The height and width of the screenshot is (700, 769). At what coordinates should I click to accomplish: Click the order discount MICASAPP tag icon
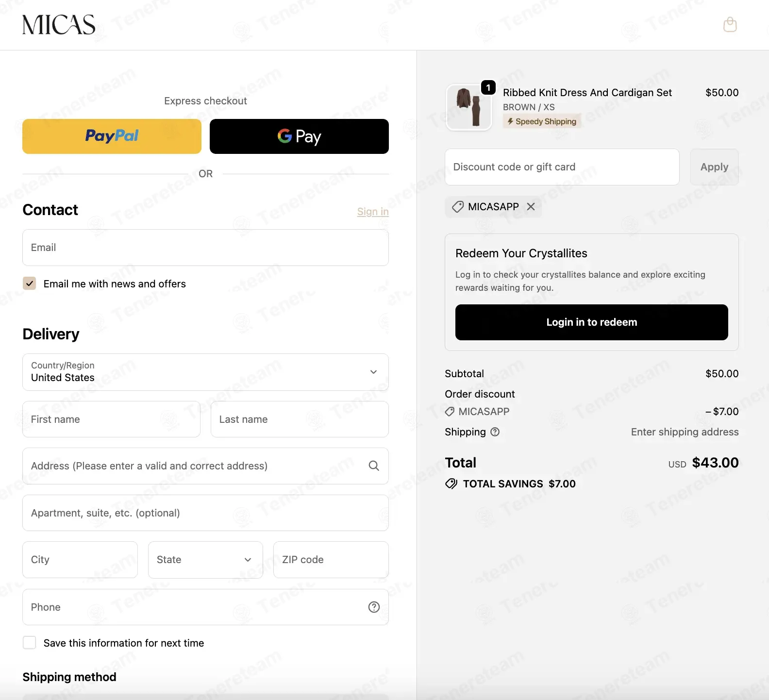pos(450,412)
